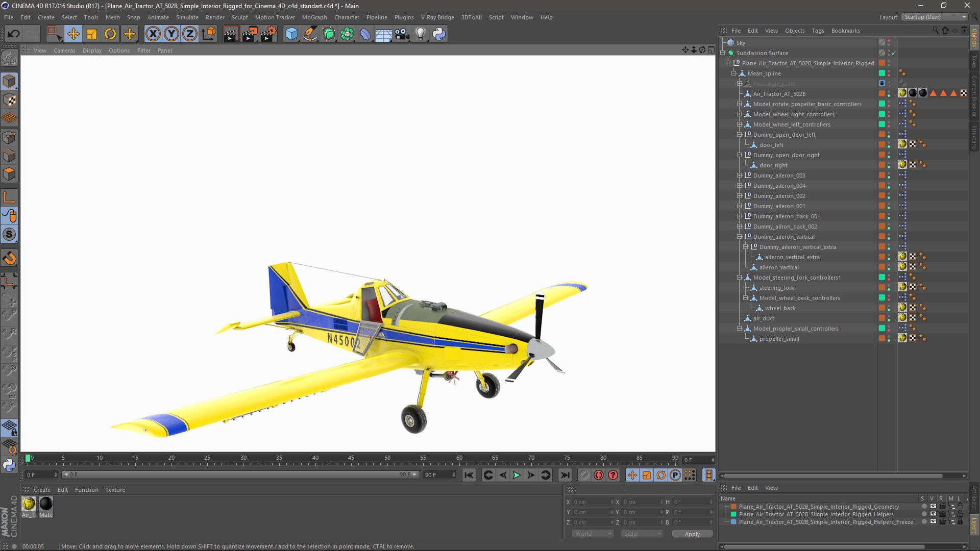Select the Rotate tool
The width and height of the screenshot is (980, 551).
point(110,34)
